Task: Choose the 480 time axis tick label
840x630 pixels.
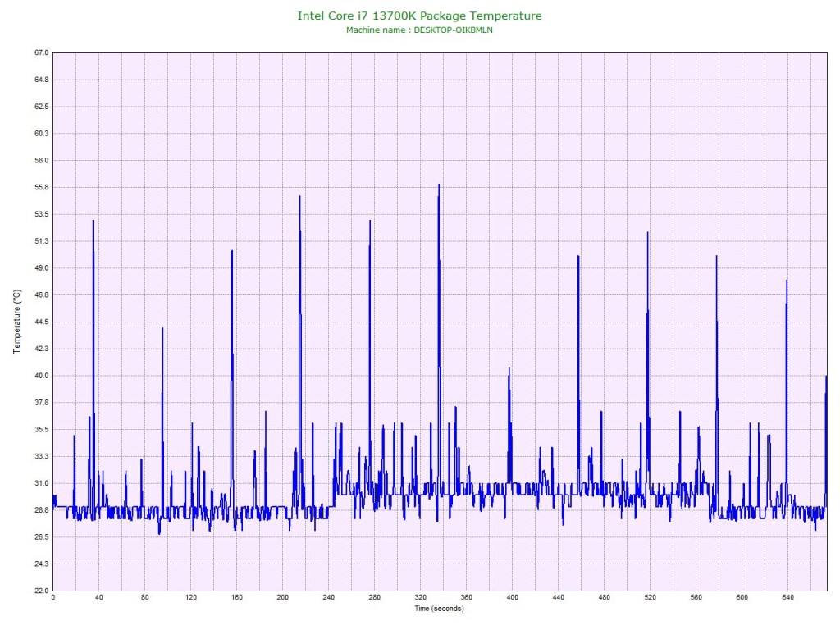Action: pyautogui.click(x=605, y=598)
